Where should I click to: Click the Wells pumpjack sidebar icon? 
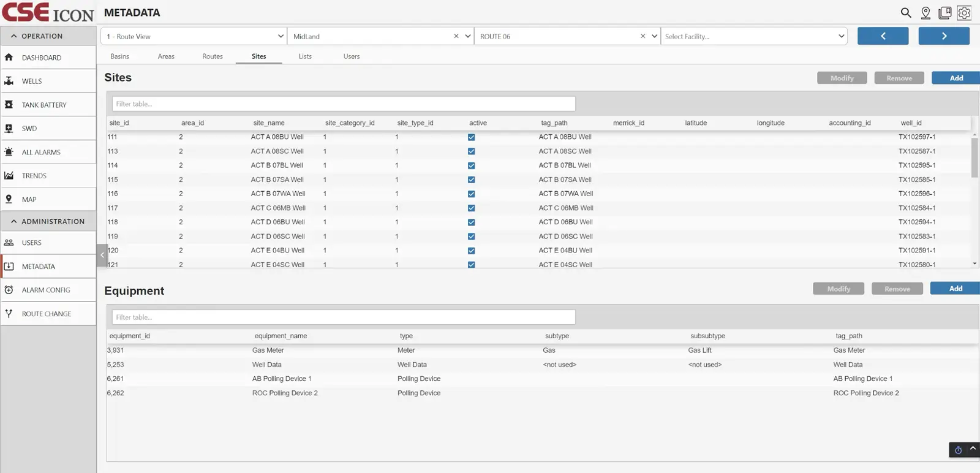9,81
